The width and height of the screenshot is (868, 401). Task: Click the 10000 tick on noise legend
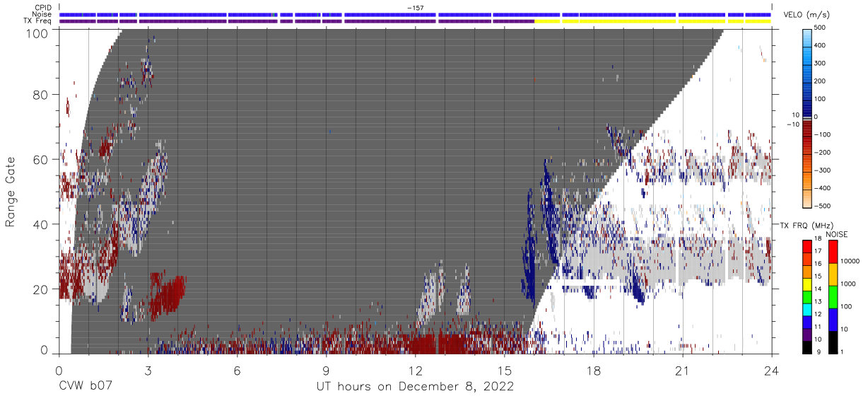coord(850,261)
